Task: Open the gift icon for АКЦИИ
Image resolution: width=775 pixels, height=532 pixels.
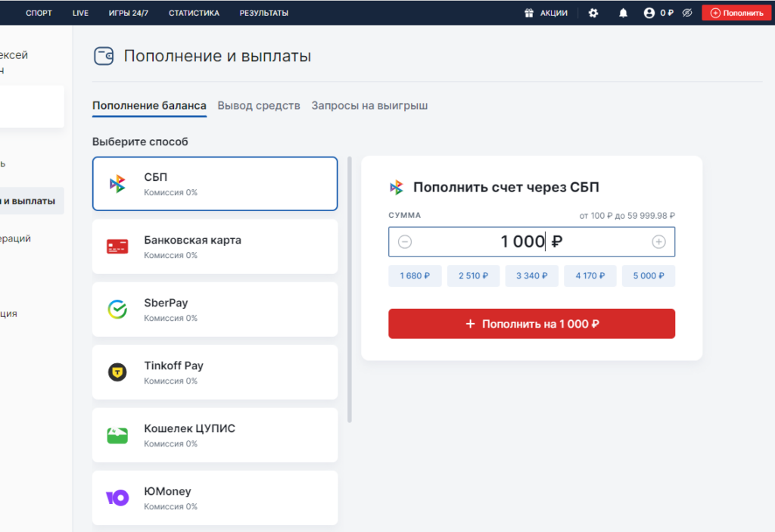Action: (x=529, y=13)
